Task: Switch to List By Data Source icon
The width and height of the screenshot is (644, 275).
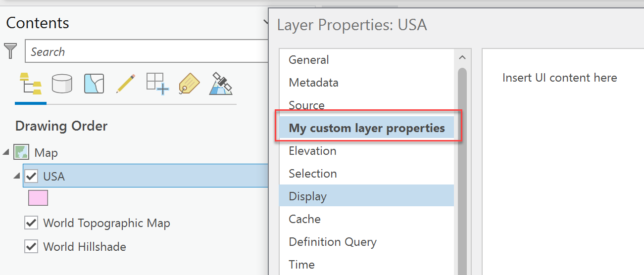Action: coord(62,84)
